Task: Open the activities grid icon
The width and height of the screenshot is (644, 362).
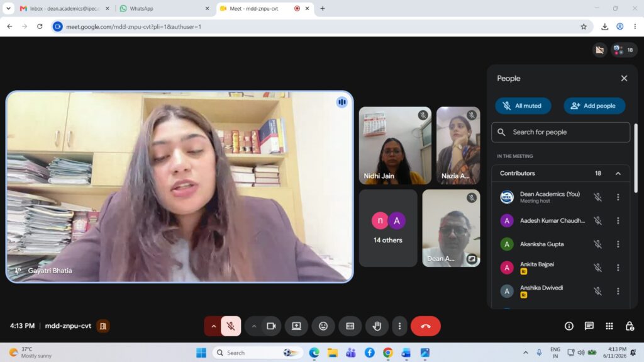Action: (x=609, y=326)
